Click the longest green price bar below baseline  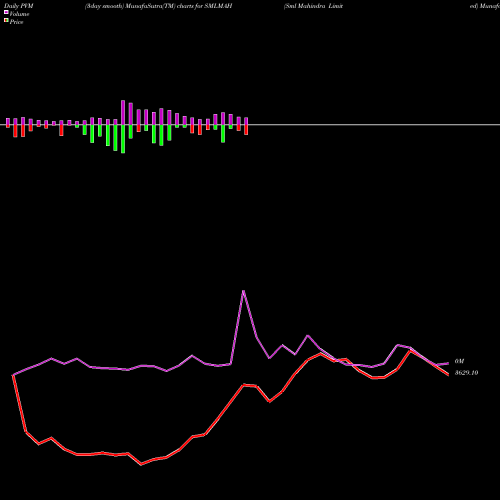tap(123, 139)
